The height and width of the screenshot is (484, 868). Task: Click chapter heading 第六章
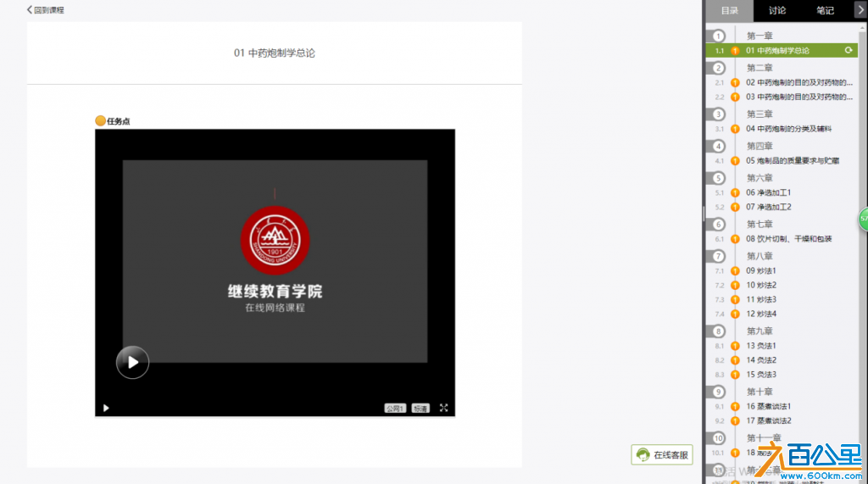[759, 178]
